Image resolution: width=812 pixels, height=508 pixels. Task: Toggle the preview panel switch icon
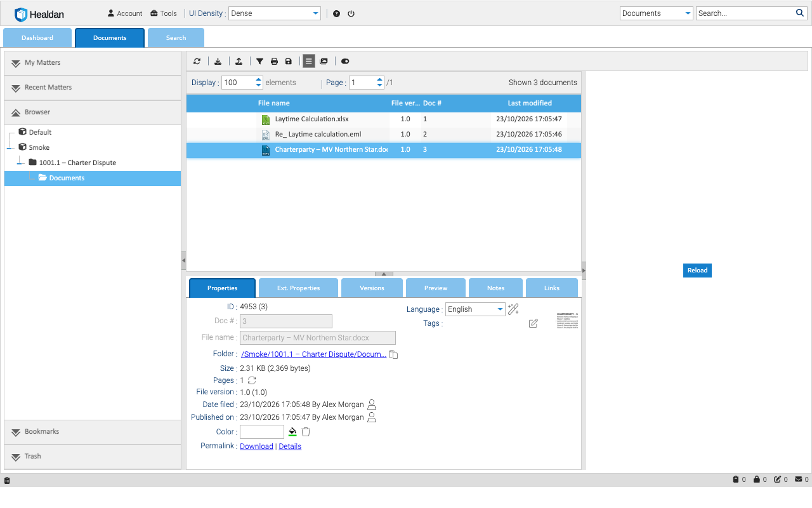(345, 62)
